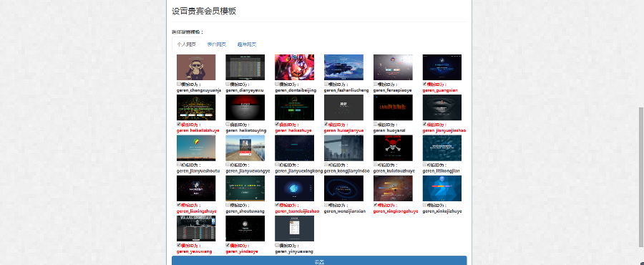Viewport: 644px width, 265px height.
Task: Click the red skull geren_kulutouzhuye thumbnail
Action: 393,148
